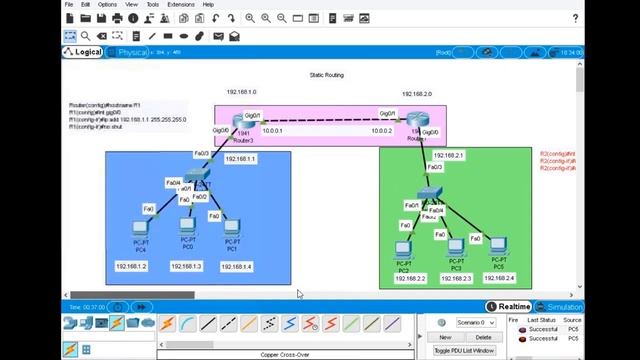Open the Options menu
This screenshot has width=640, height=360.
107,4
